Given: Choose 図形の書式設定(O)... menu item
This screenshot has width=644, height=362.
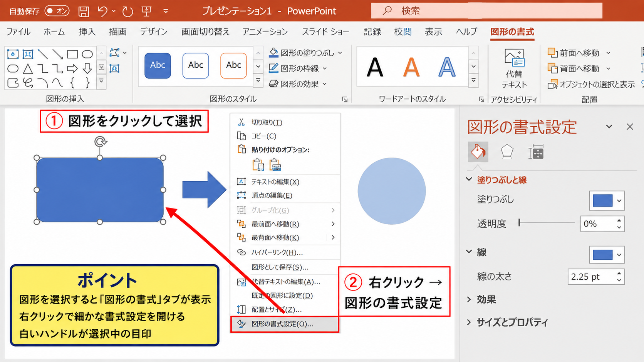Looking at the screenshot, I should [285, 324].
